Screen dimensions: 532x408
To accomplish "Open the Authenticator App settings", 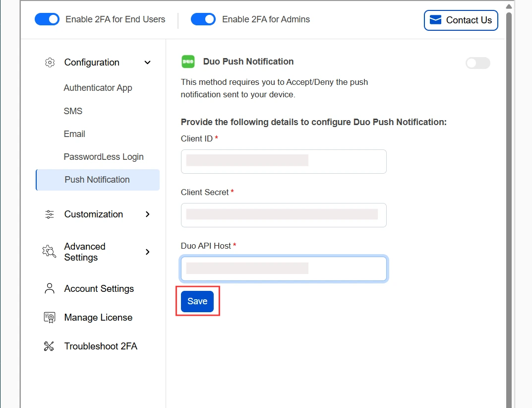I will pos(98,88).
